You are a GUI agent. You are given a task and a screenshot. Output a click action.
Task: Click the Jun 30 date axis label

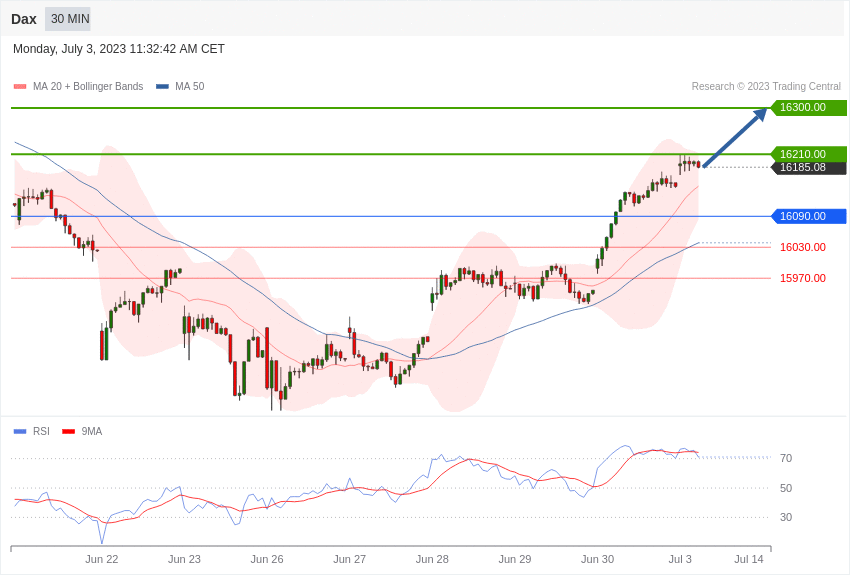coord(597,559)
